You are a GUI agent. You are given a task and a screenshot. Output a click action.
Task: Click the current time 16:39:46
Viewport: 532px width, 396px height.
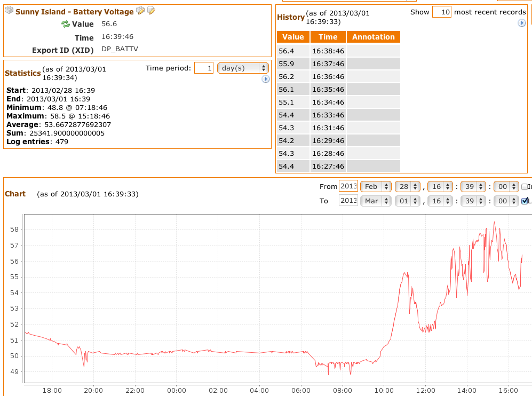point(117,37)
